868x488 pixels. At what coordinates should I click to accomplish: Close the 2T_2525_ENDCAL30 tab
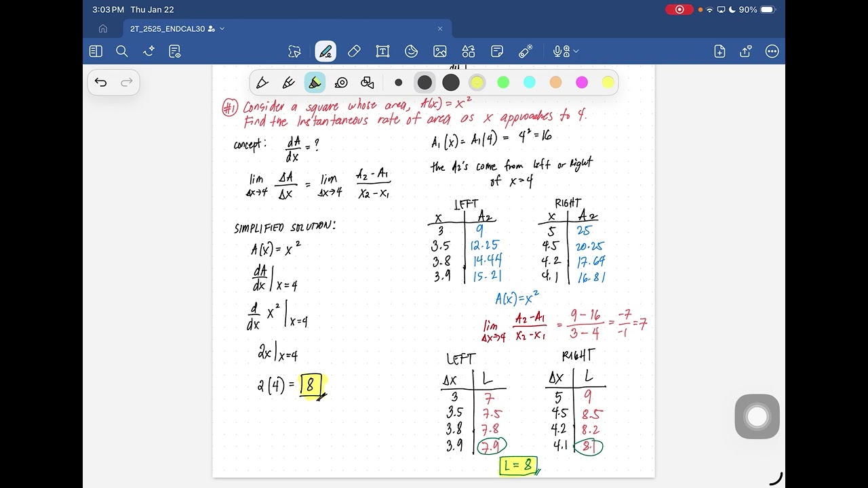click(440, 28)
